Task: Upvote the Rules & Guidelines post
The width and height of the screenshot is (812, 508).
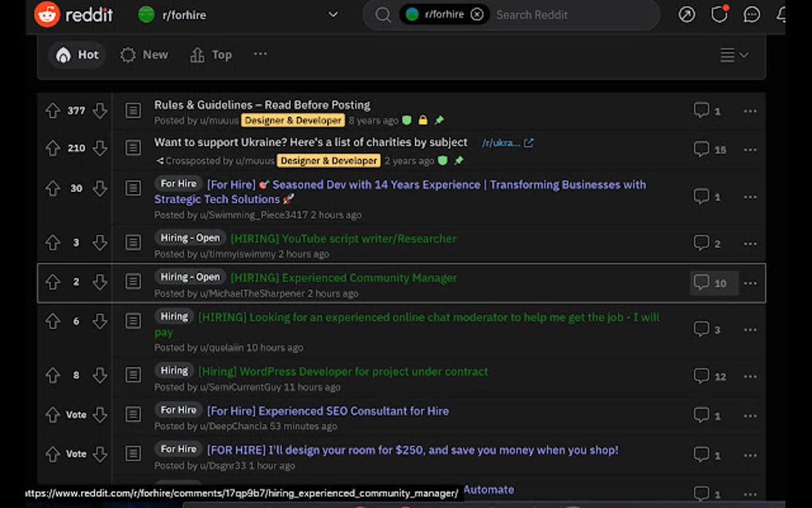Action: [53, 111]
